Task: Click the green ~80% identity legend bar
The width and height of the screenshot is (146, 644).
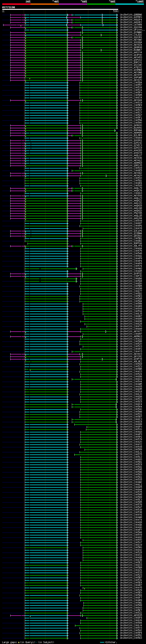Action: pyautogui.click(x=101, y=4)
